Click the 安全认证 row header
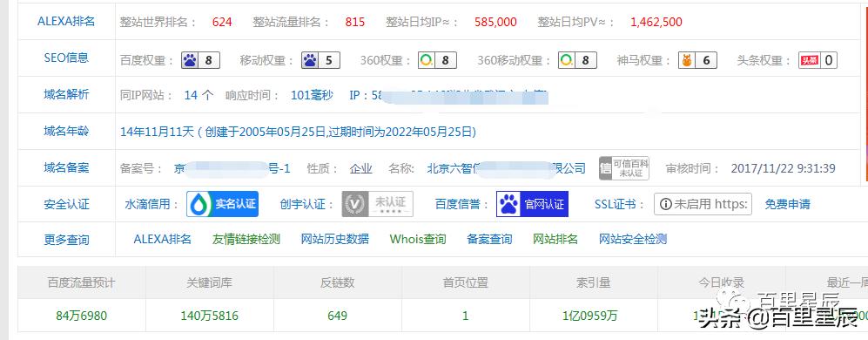The image size is (868, 340). click(66, 204)
